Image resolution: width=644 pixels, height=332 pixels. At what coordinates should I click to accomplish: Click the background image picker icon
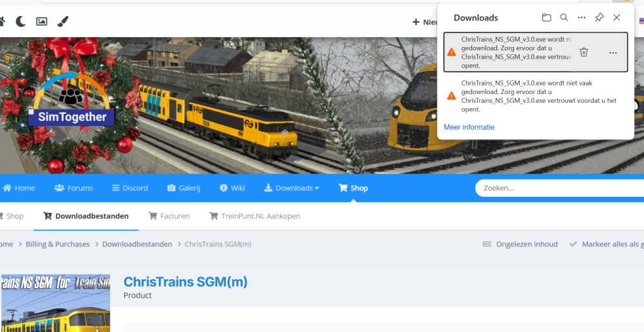41,22
